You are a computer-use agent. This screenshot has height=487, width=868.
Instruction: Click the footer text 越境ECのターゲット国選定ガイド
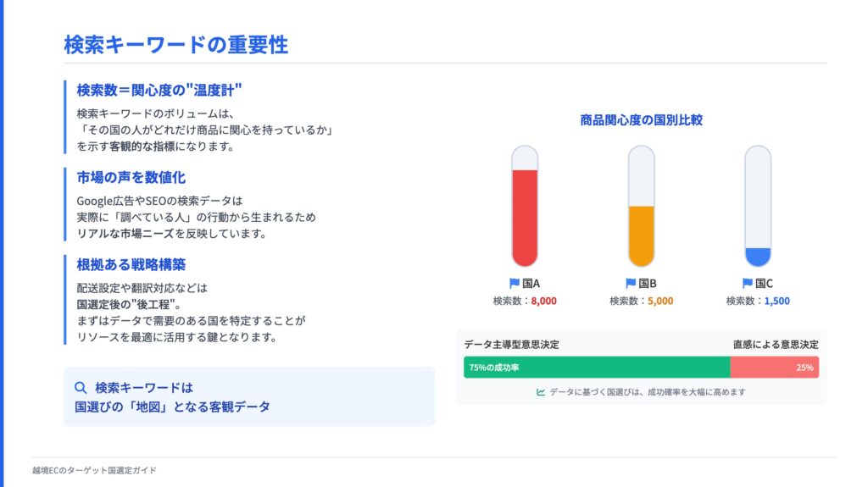[94, 470]
